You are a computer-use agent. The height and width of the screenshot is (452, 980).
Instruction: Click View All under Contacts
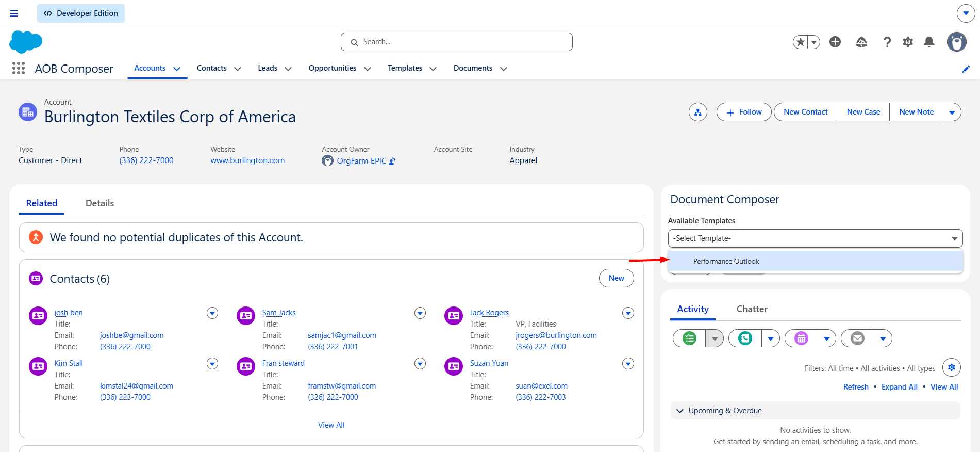[331, 425]
